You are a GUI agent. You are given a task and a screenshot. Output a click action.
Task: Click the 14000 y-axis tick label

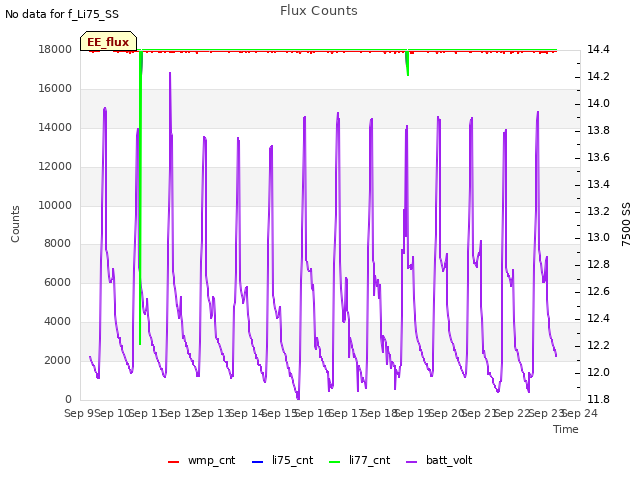tap(55, 128)
